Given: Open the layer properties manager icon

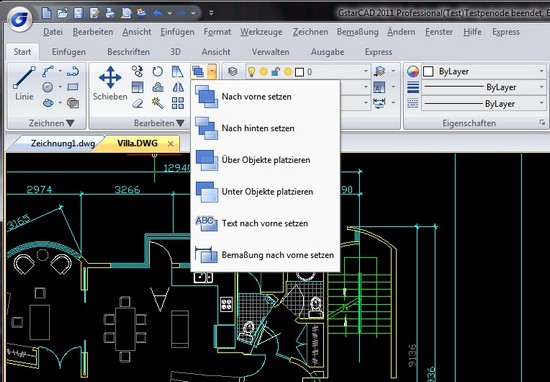Looking at the screenshot, I should tap(232, 72).
